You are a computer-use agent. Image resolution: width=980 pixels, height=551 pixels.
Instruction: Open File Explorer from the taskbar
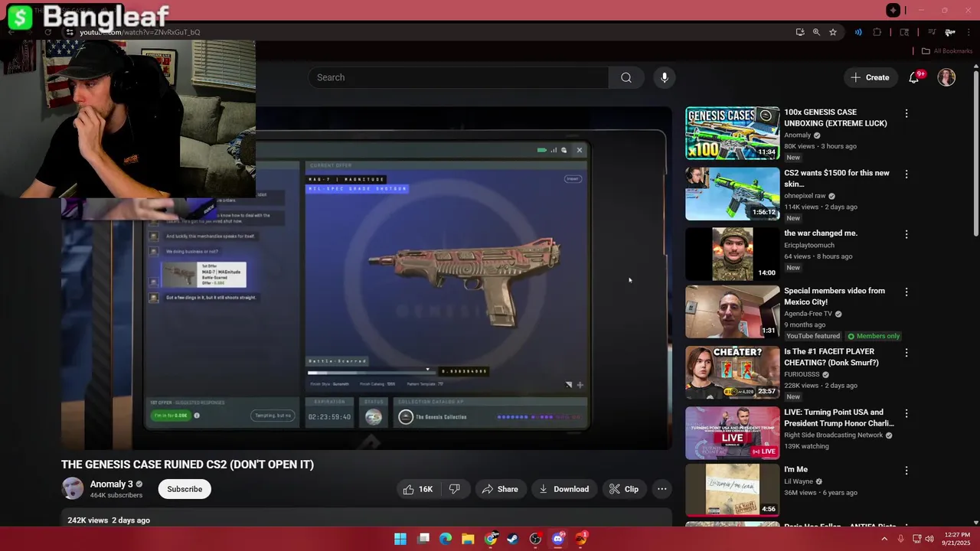(x=468, y=539)
